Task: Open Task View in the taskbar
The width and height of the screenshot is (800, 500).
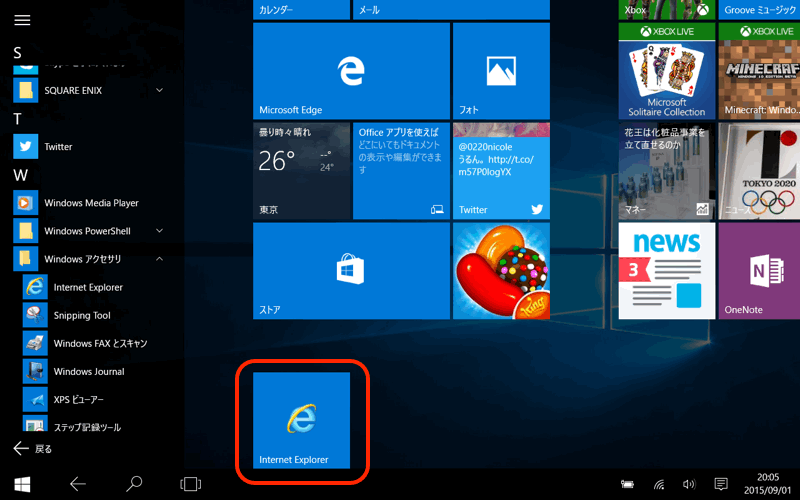Action: [x=190, y=484]
